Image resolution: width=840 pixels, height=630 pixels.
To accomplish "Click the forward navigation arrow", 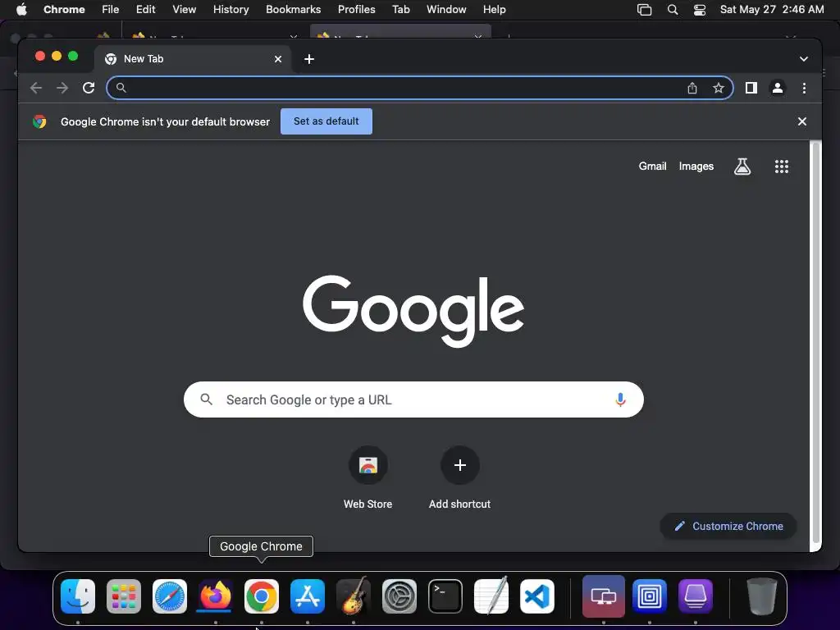I will (62, 88).
